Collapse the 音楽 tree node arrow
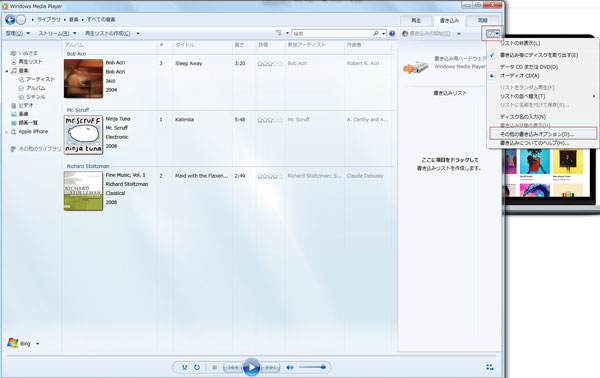The width and height of the screenshot is (600, 378). pyautogui.click(x=7, y=71)
